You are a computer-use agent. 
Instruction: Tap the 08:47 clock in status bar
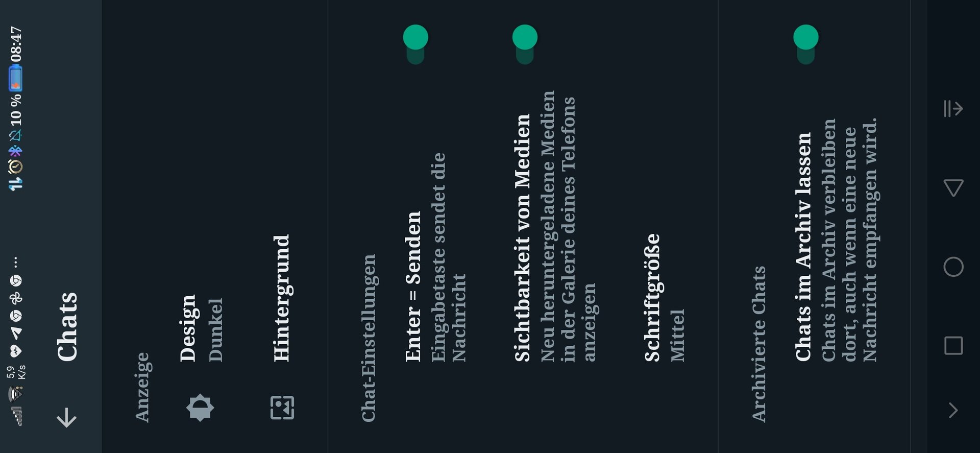(x=16, y=44)
